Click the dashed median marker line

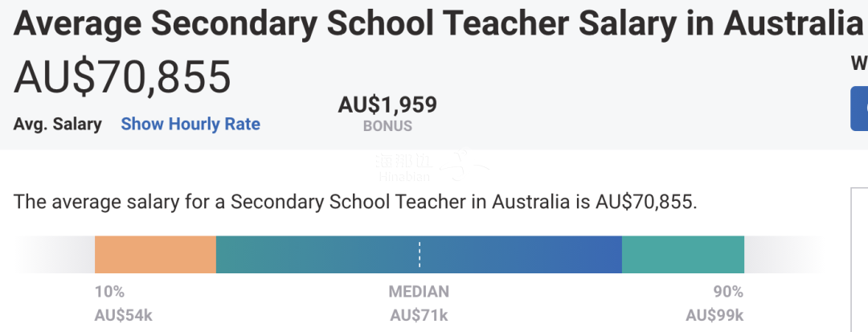[x=420, y=255]
